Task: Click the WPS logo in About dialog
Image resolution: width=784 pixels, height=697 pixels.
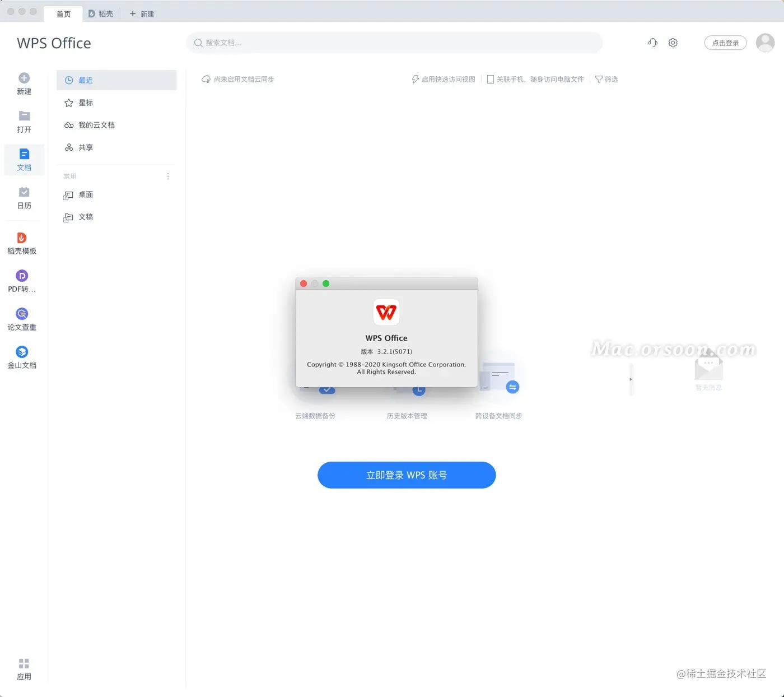Action: pos(386,312)
